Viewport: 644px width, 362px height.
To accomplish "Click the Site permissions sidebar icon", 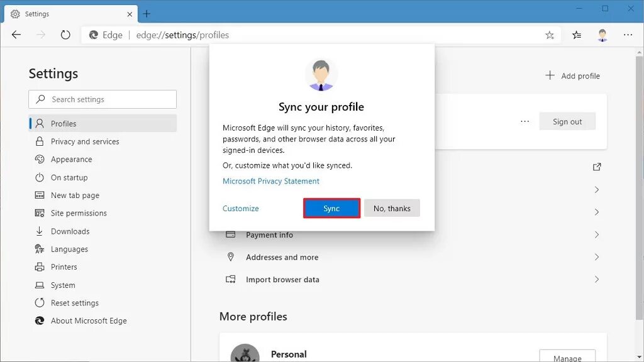I will tap(40, 213).
